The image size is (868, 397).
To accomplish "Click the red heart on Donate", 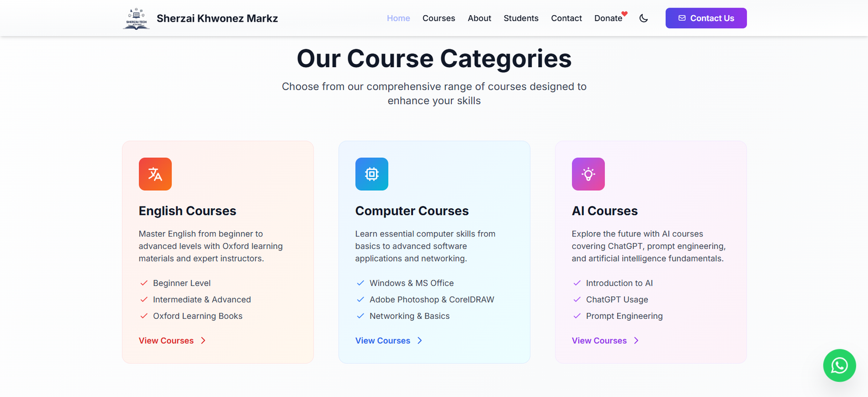I will tap(624, 14).
